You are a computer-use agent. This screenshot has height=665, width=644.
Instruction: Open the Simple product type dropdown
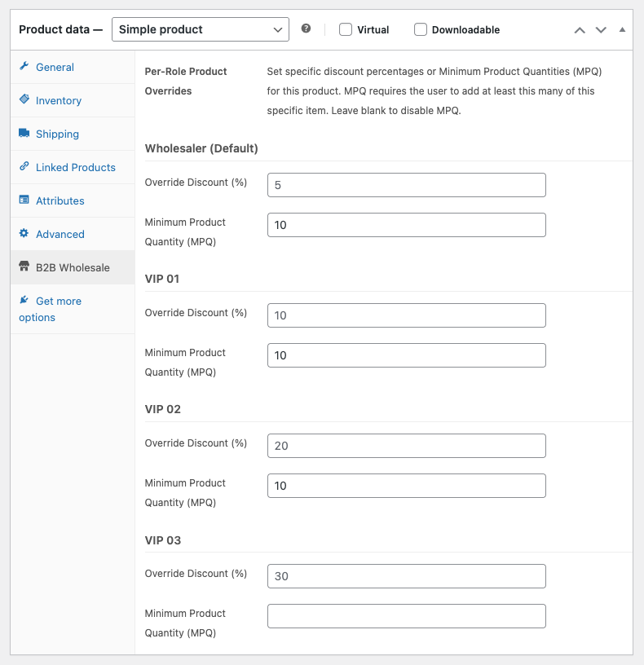pyautogui.click(x=200, y=29)
